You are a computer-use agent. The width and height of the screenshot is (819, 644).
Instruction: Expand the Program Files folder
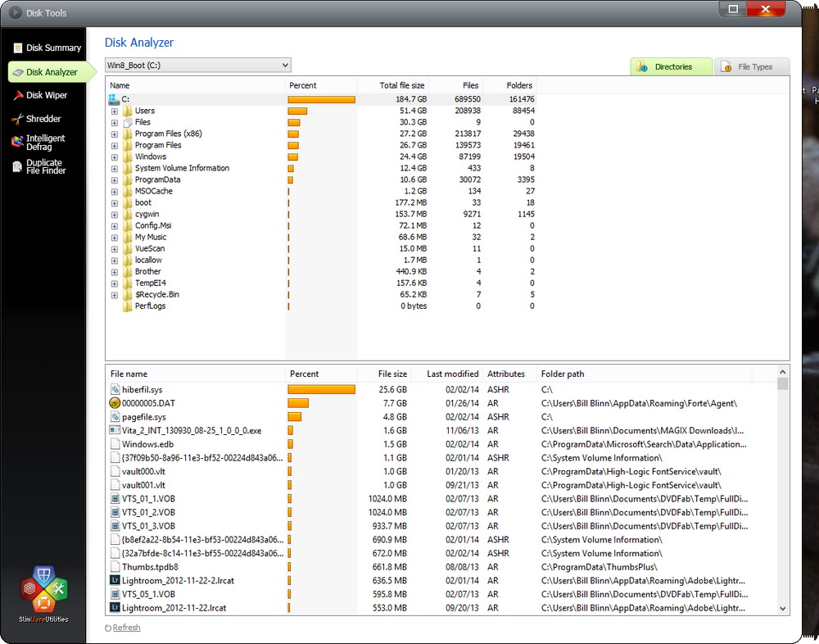(115, 145)
